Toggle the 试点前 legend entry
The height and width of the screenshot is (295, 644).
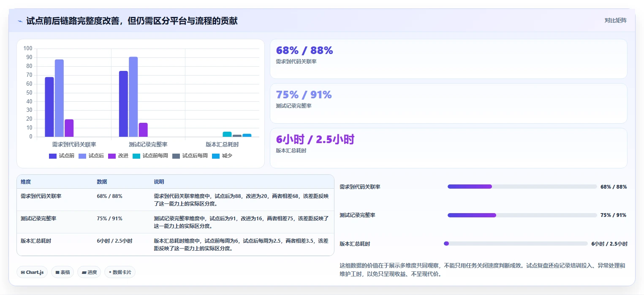[62, 156]
